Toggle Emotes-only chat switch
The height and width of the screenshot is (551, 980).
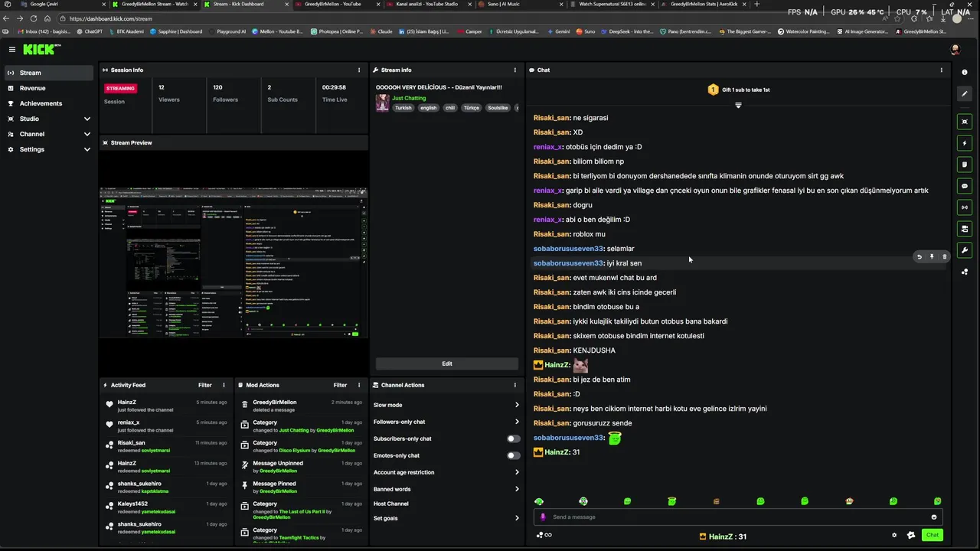coord(513,455)
